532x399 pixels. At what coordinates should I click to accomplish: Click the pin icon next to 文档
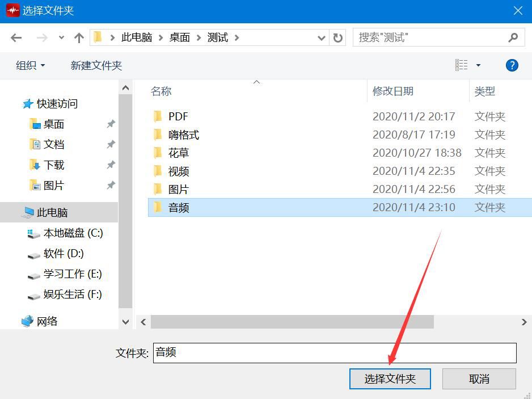111,144
